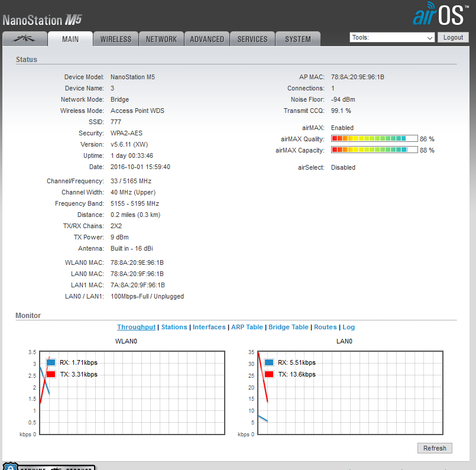The height and width of the screenshot is (470, 476).
Task: Click the WLAN0 throughput graph
Action: pos(132,393)
